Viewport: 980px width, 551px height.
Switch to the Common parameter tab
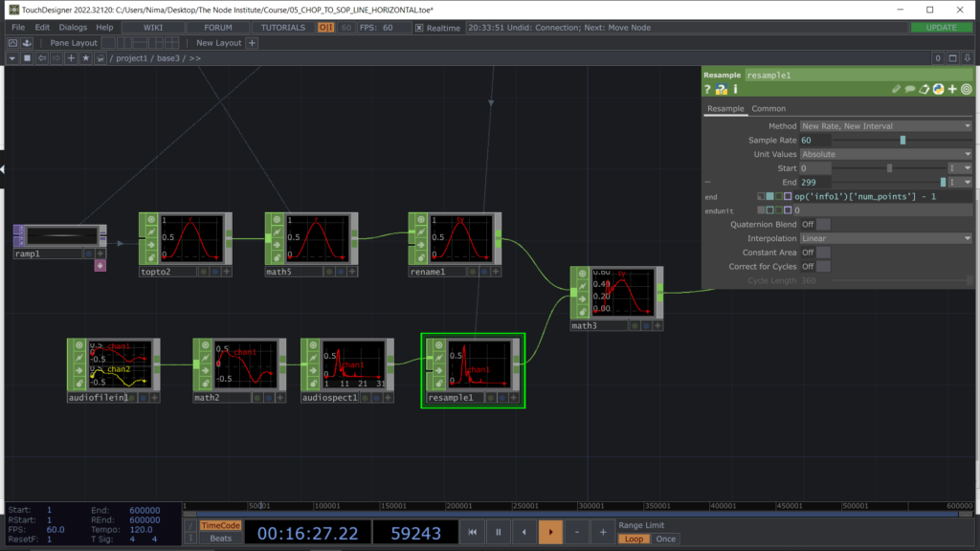pos(768,109)
